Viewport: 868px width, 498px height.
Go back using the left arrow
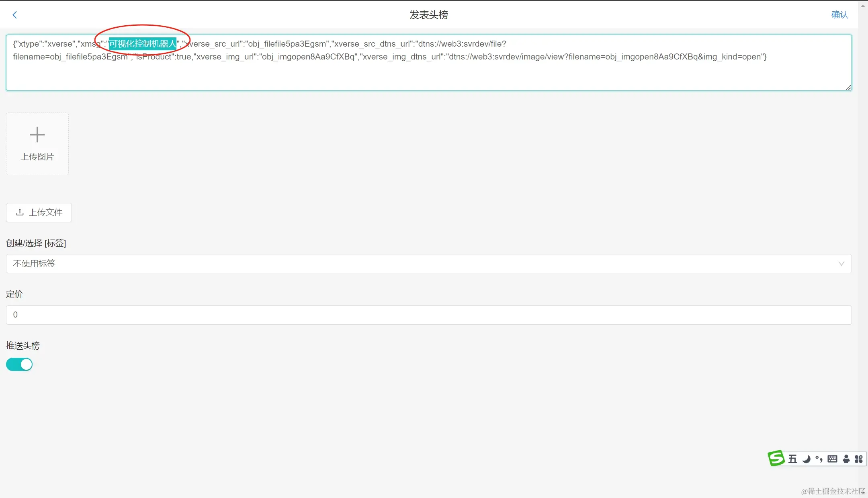point(15,15)
